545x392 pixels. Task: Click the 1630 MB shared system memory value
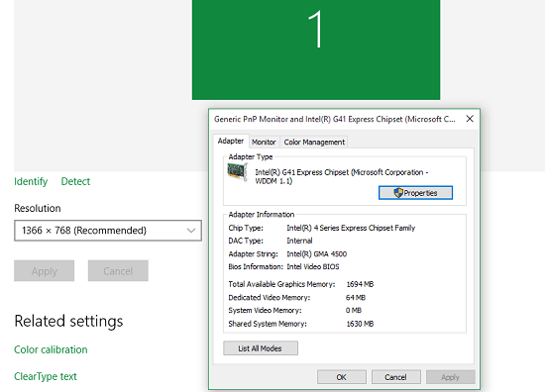[360, 324]
